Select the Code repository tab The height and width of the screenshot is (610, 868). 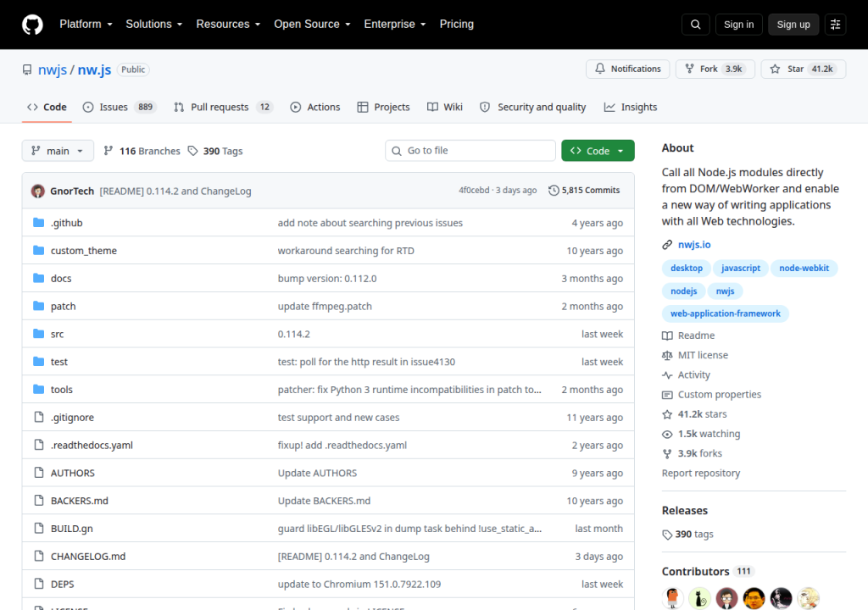coord(47,107)
